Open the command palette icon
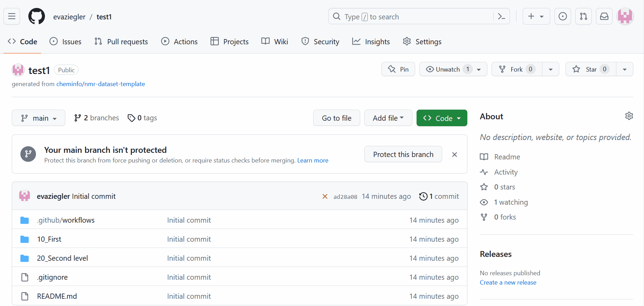644x306 pixels. [501, 16]
